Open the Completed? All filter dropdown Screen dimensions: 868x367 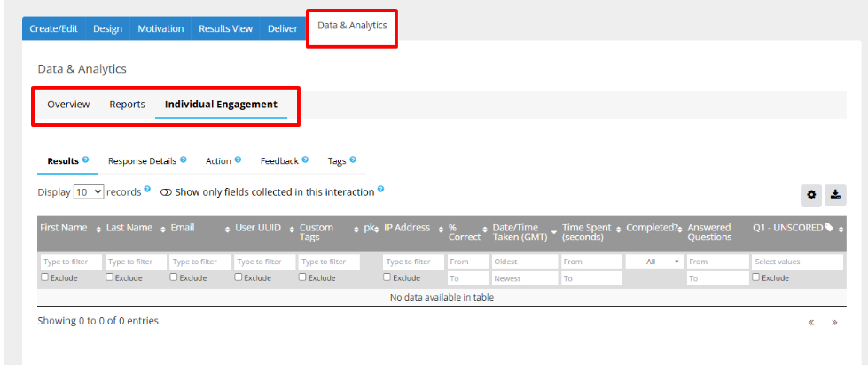coord(653,262)
